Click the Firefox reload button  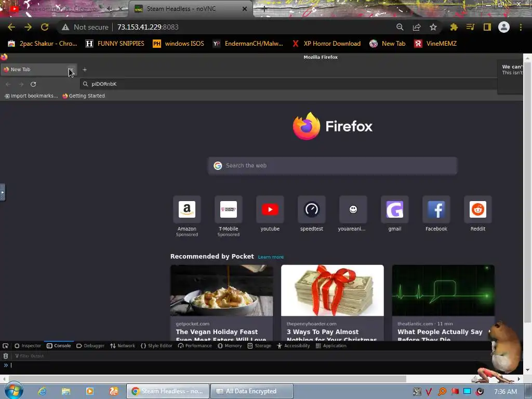tap(33, 84)
